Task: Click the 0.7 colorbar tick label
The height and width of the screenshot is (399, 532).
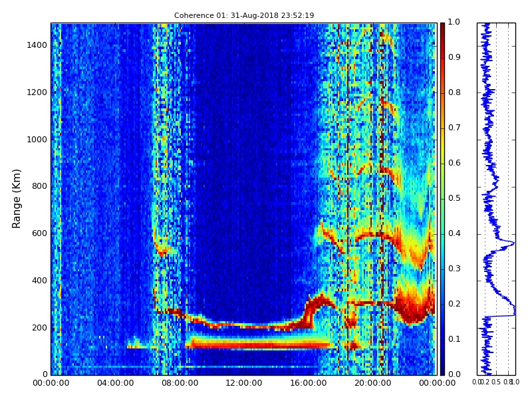Action: pyautogui.click(x=454, y=128)
